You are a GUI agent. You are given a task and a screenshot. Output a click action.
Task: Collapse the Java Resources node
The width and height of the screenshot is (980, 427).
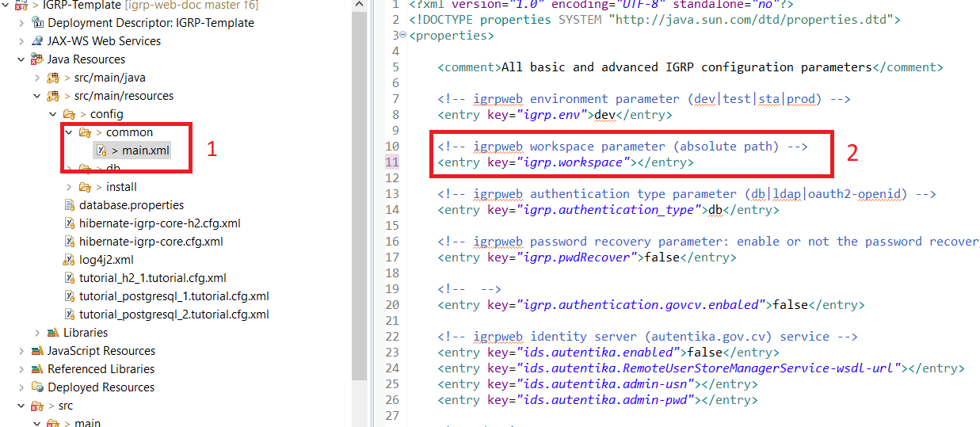point(21,59)
